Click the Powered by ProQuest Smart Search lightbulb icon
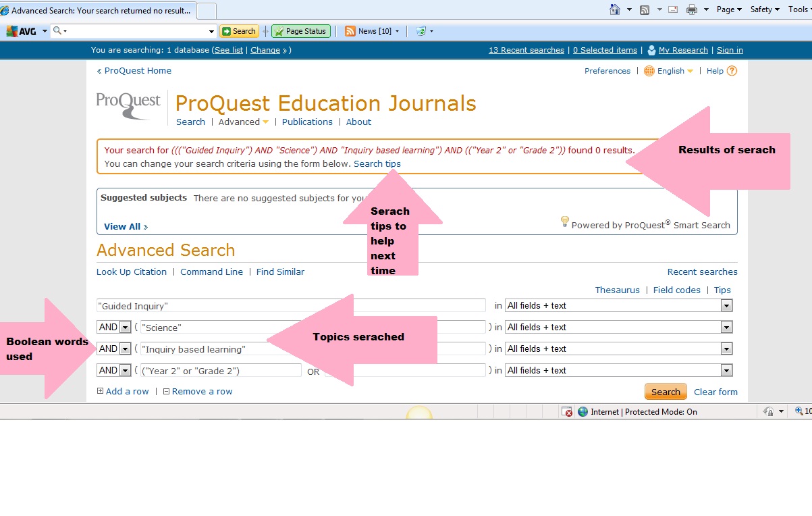The width and height of the screenshot is (812, 516). 564,222
